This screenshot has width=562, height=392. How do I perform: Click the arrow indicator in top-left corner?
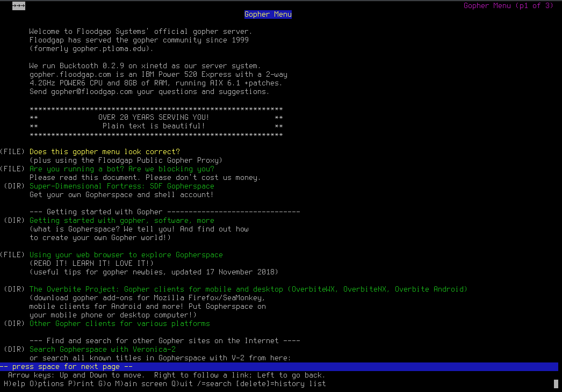click(x=19, y=6)
